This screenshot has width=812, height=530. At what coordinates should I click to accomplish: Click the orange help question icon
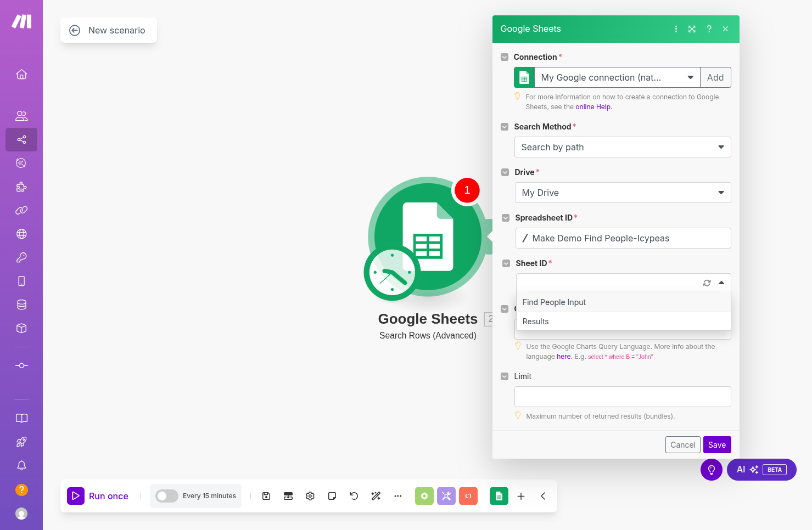tap(21, 489)
